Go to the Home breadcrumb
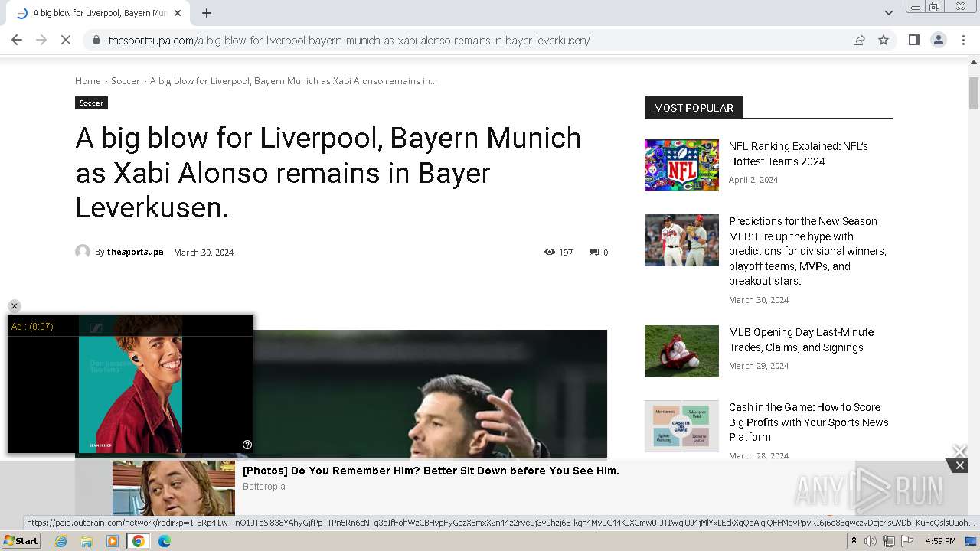Viewport: 980px width, 551px height. click(87, 80)
